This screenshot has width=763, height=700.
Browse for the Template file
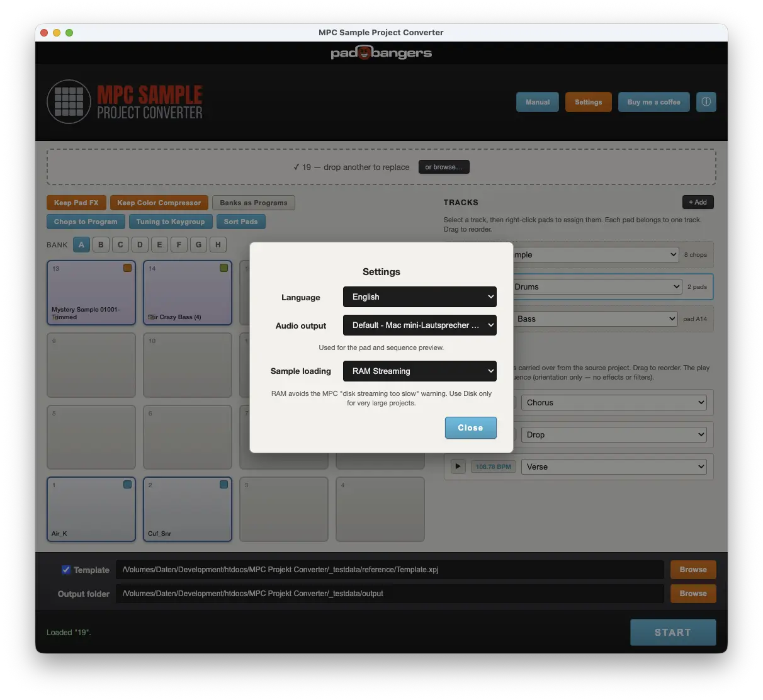coord(693,570)
